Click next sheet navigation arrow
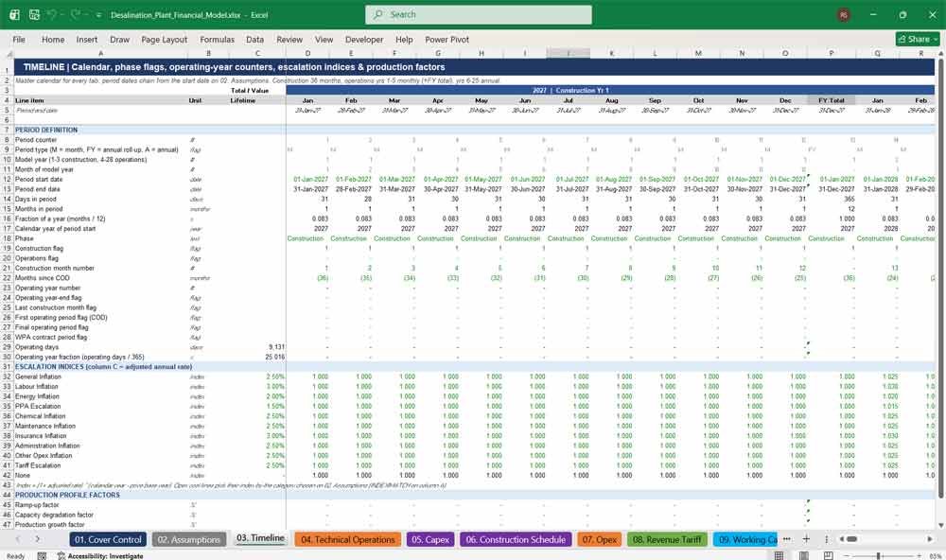The image size is (946, 560). point(38,539)
